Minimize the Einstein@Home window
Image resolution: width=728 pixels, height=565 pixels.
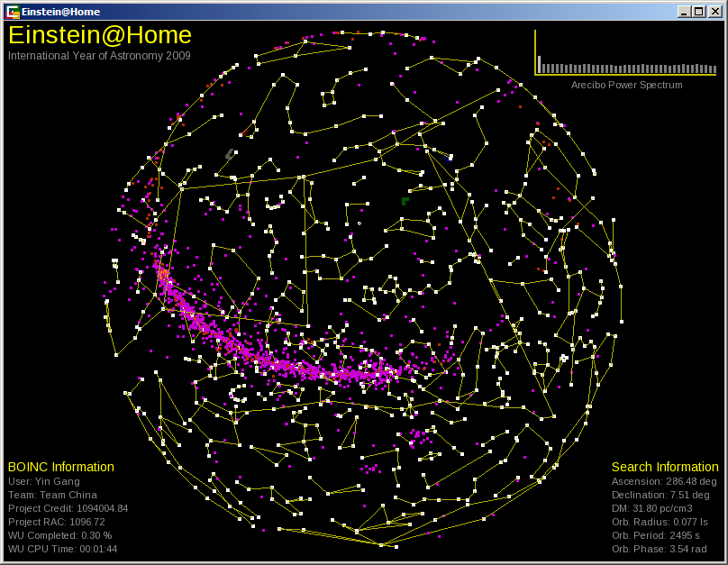pyautogui.click(x=684, y=12)
